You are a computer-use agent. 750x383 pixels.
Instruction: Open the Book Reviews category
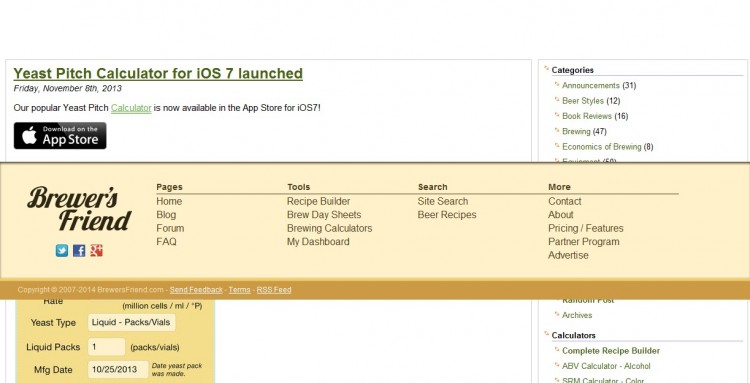pos(587,116)
